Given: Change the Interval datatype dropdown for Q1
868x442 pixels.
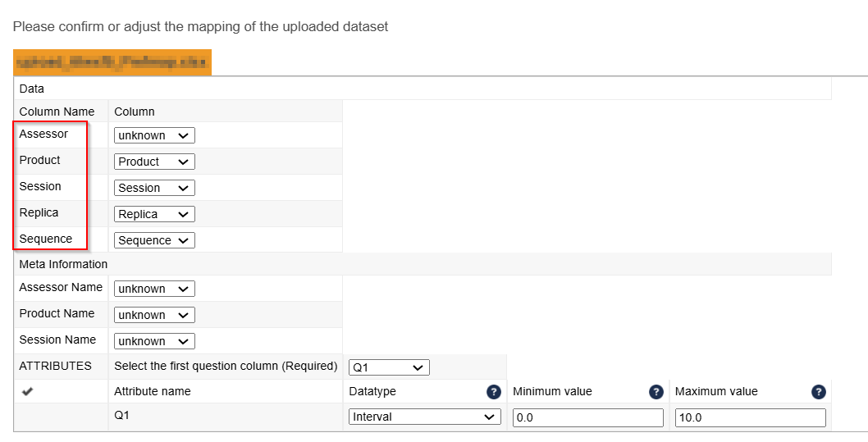Looking at the screenshot, I should (424, 417).
